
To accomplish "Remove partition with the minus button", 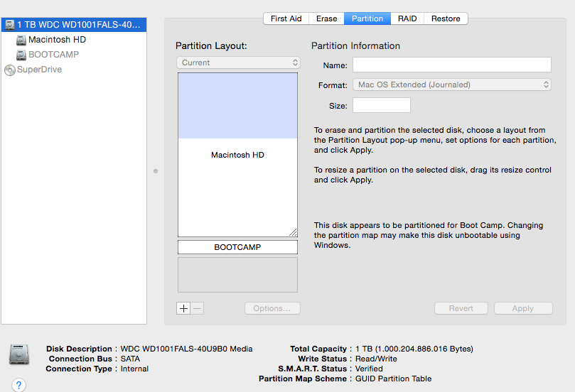I will (x=198, y=308).
